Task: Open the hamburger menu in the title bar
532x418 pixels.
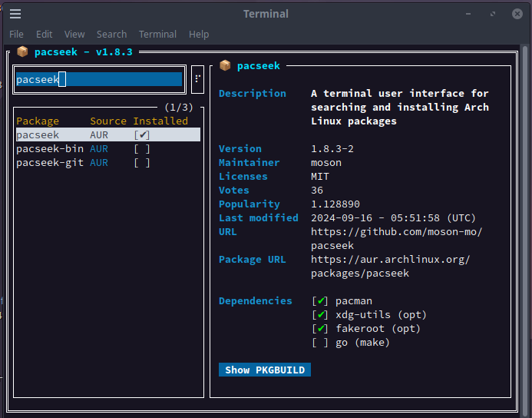Action: (15, 14)
